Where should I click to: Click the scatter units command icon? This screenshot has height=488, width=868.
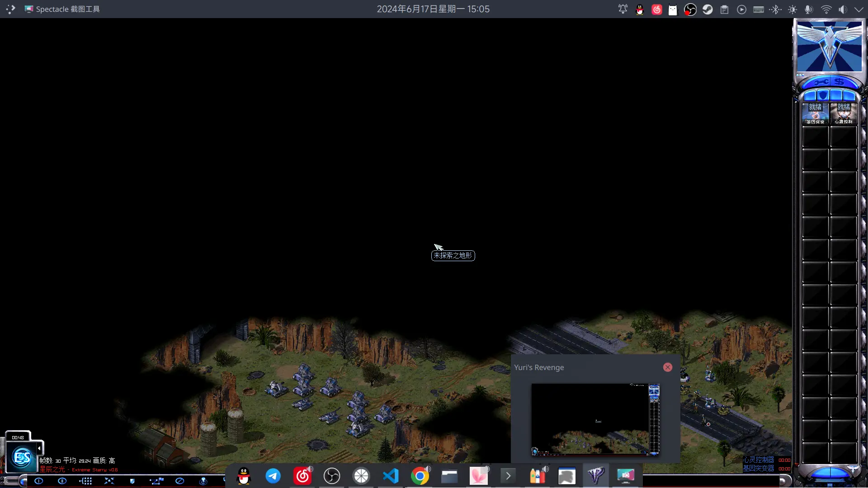pos(109,481)
